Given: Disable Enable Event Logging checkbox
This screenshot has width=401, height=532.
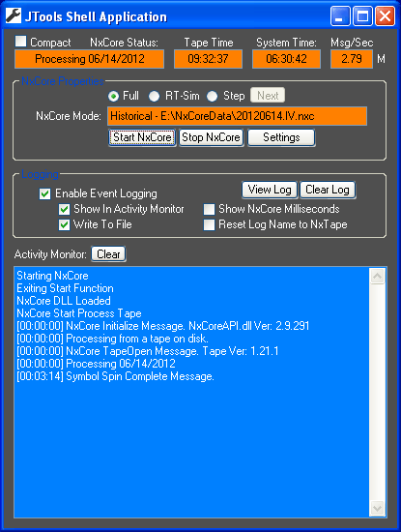Looking at the screenshot, I should tap(44, 193).
